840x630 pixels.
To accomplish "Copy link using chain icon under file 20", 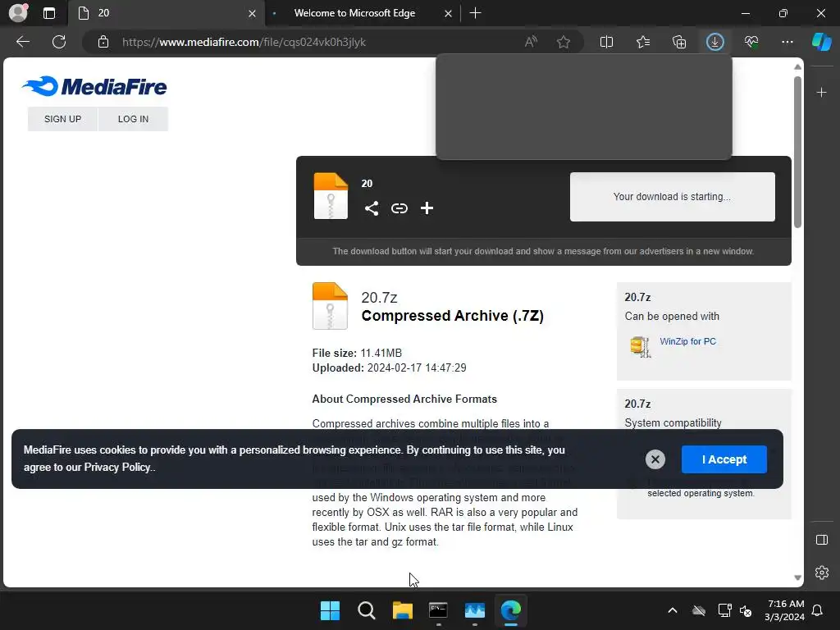I will 399,208.
